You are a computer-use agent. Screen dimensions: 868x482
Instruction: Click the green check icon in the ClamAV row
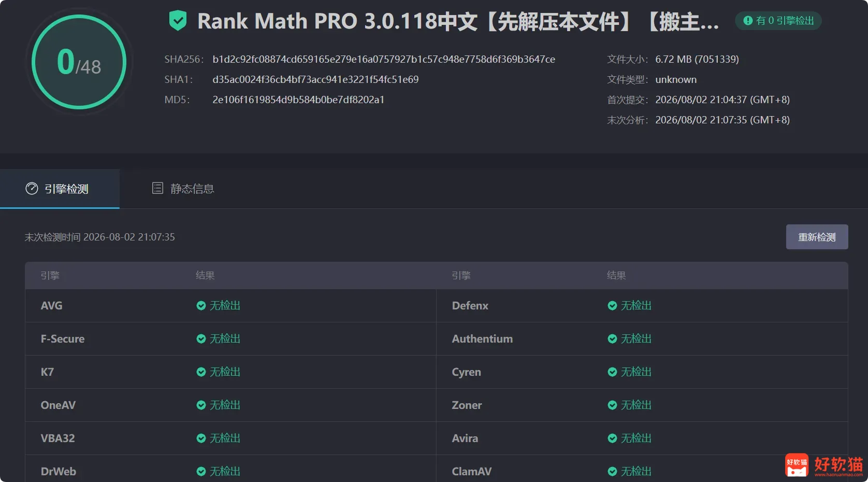612,472
